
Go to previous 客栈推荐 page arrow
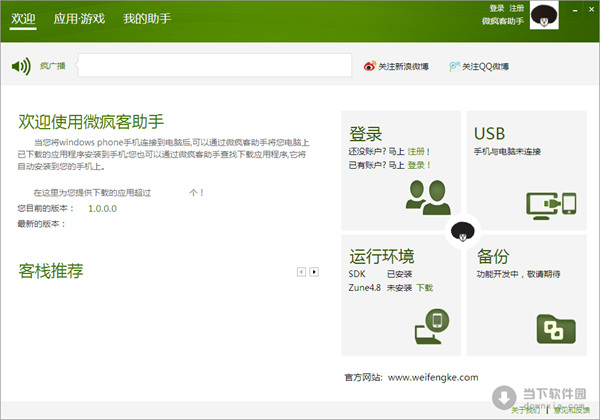point(300,271)
